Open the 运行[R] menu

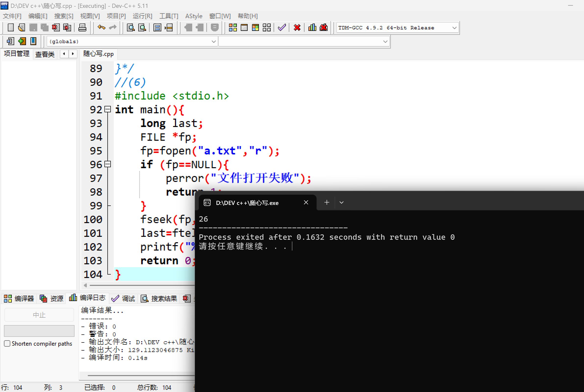(142, 16)
